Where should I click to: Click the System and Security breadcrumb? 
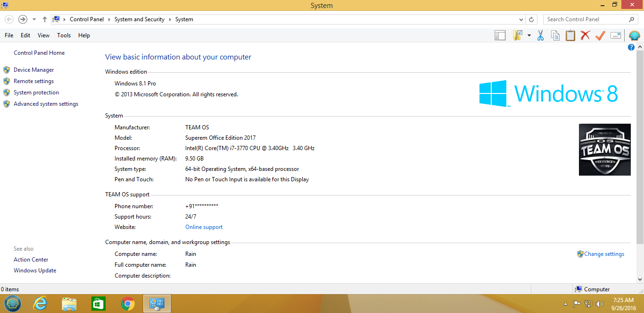click(x=140, y=19)
